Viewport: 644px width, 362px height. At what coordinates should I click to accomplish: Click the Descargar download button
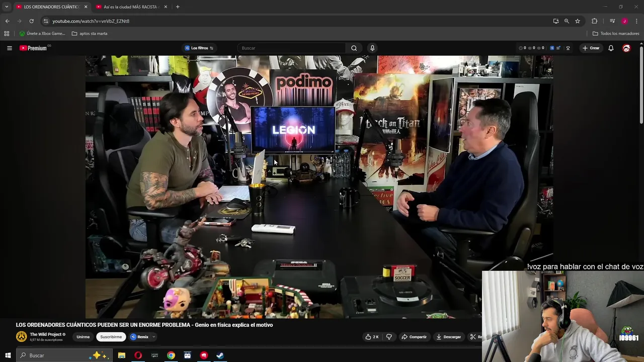(x=448, y=337)
